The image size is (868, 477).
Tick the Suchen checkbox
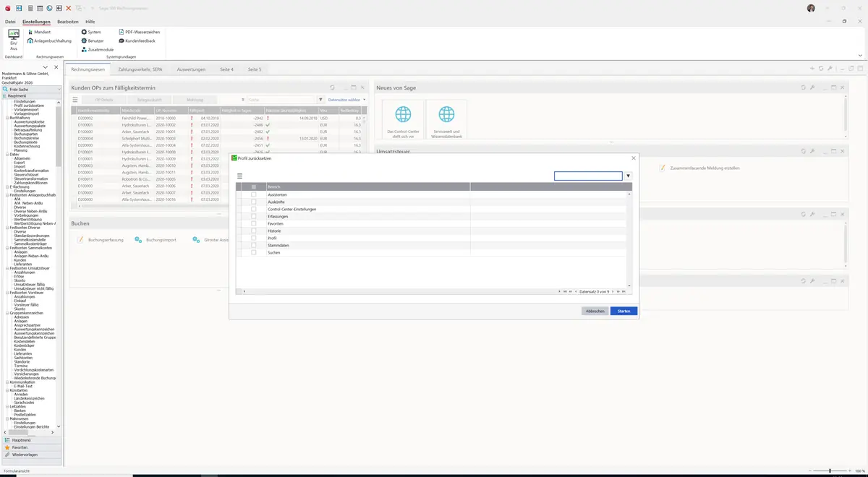(x=254, y=252)
